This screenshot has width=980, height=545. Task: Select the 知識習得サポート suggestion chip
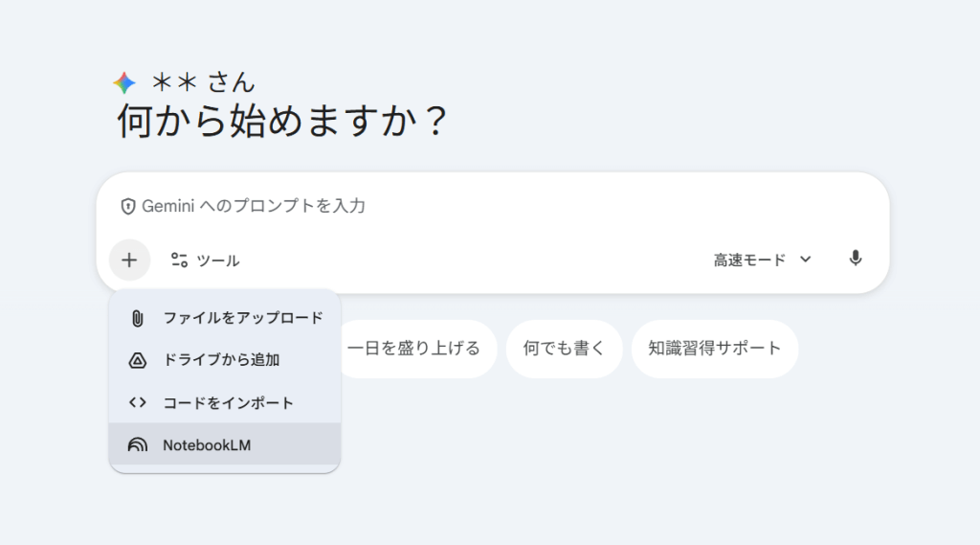point(714,349)
